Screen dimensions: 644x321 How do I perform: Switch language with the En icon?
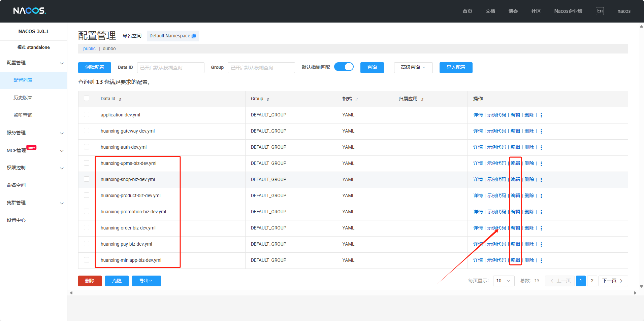pyautogui.click(x=600, y=11)
